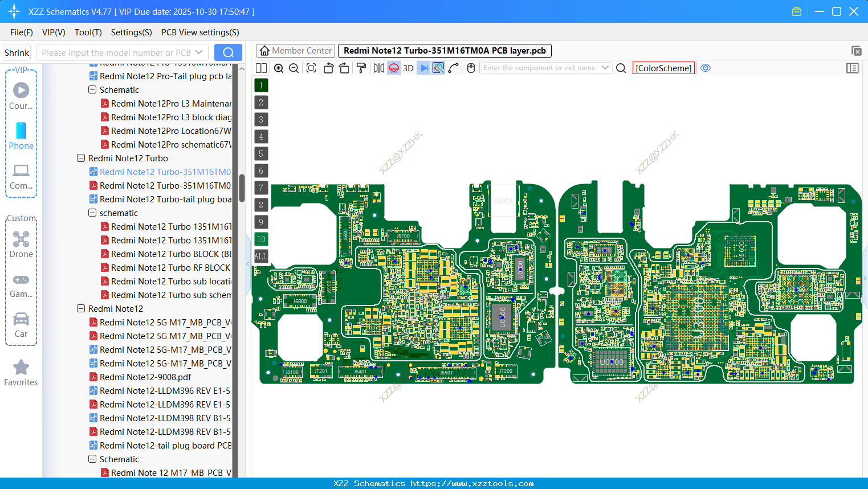Click the Drone category icon in sidebar
This screenshot has height=489, width=868.
[21, 239]
